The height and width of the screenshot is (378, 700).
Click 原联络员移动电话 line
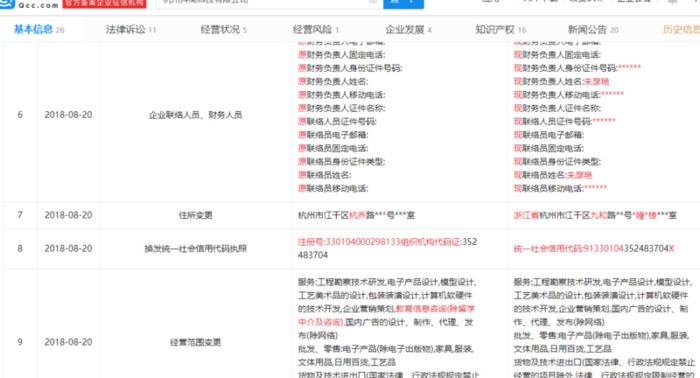[x=333, y=189]
